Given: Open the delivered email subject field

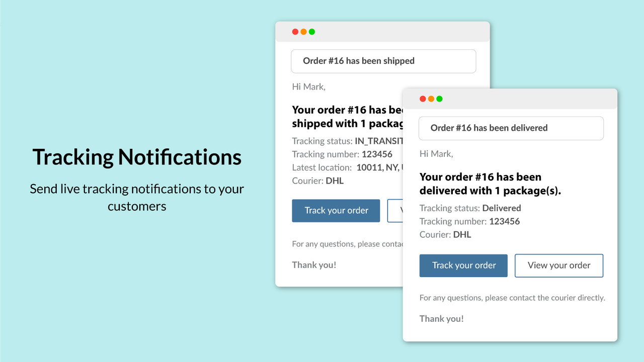Looking at the screenshot, I should tap(511, 128).
